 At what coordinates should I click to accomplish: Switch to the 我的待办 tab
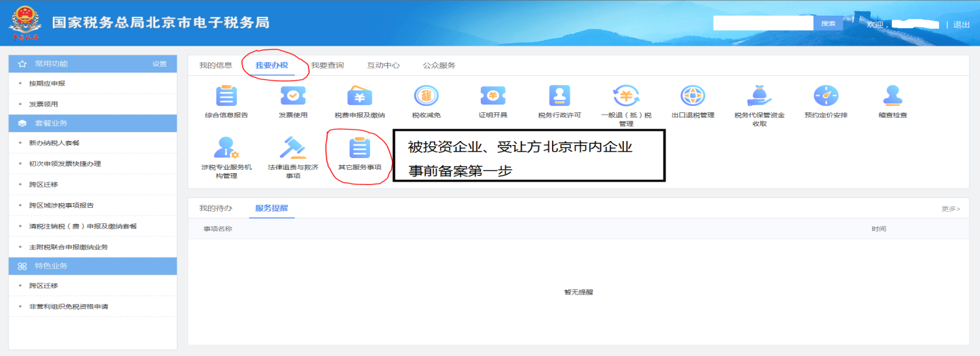[x=215, y=208]
